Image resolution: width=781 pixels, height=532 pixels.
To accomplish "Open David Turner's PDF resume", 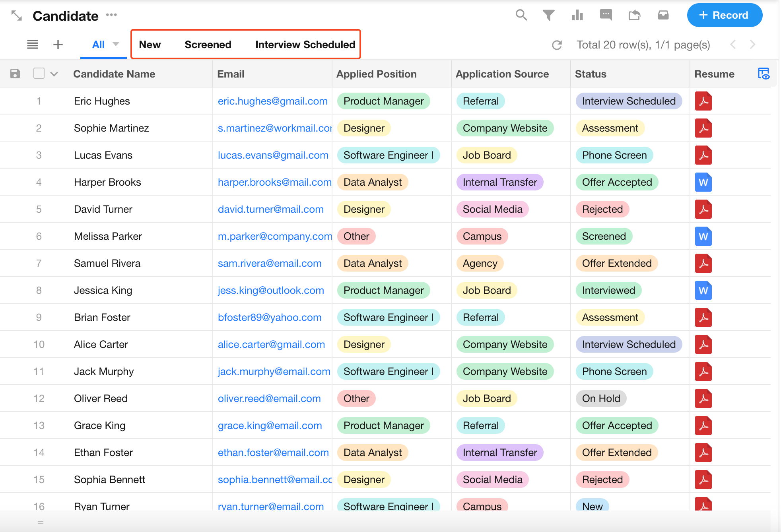I will (703, 209).
